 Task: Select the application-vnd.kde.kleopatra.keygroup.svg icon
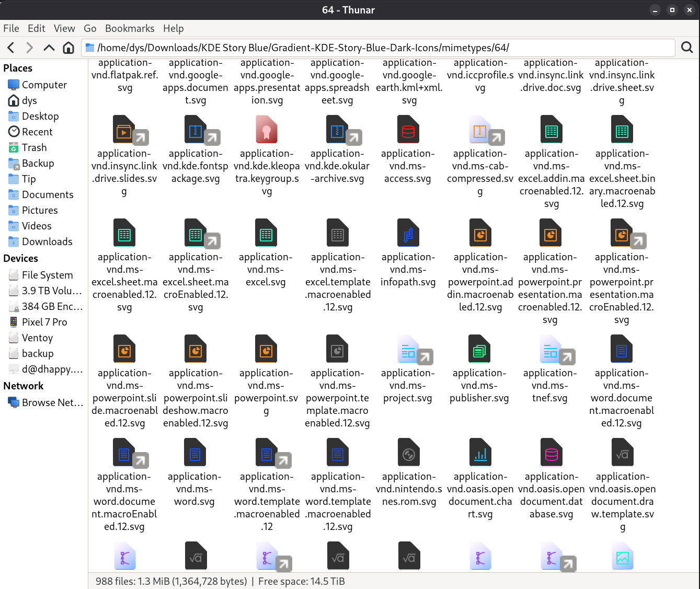[266, 129]
